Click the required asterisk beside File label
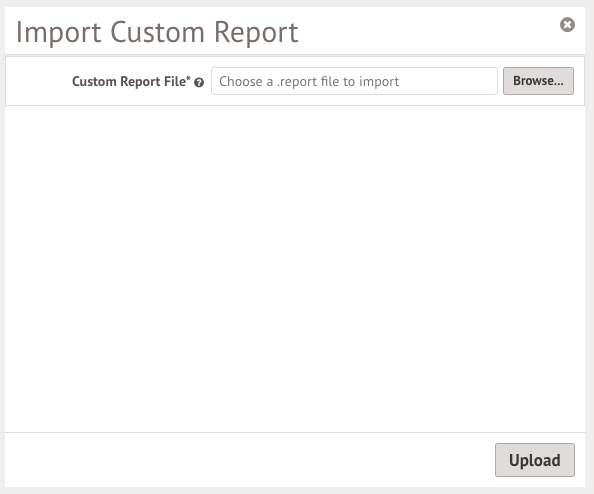This screenshot has width=594, height=494. click(189, 78)
